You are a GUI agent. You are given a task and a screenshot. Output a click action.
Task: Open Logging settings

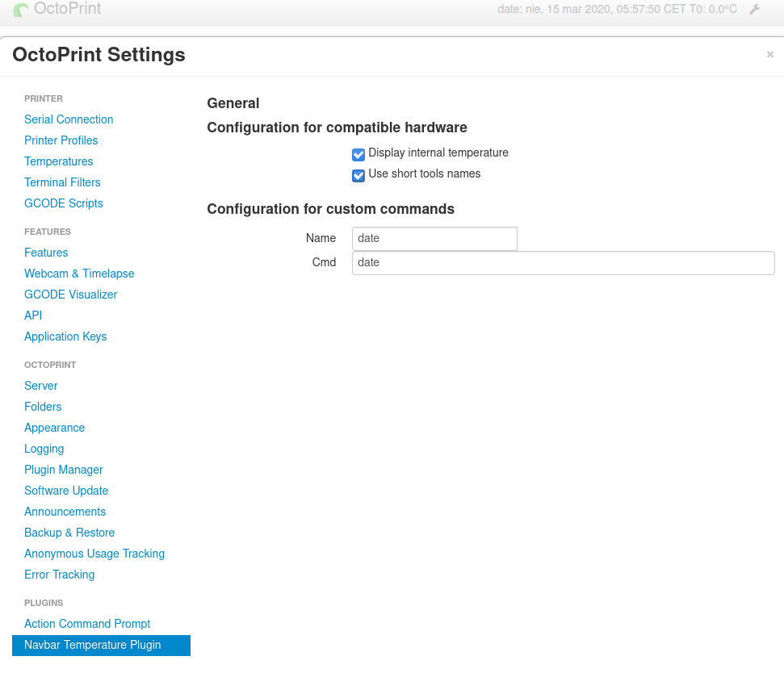[x=44, y=449]
